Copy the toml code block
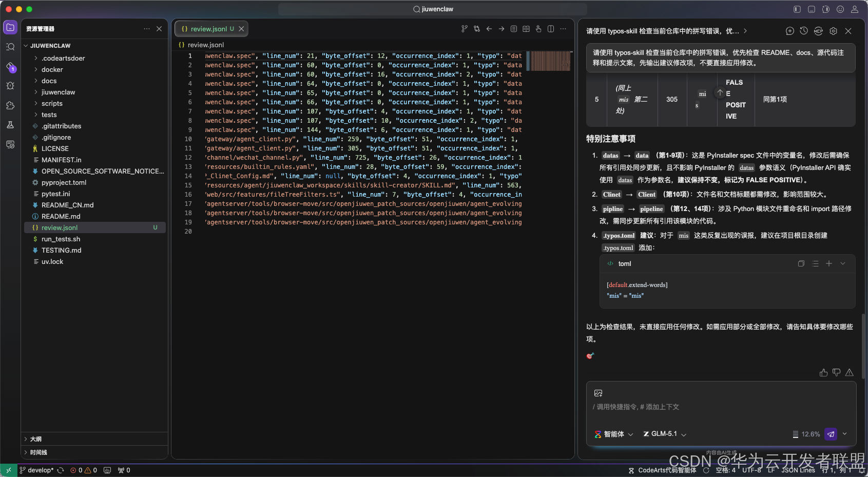This screenshot has width=868, height=477. [801, 263]
